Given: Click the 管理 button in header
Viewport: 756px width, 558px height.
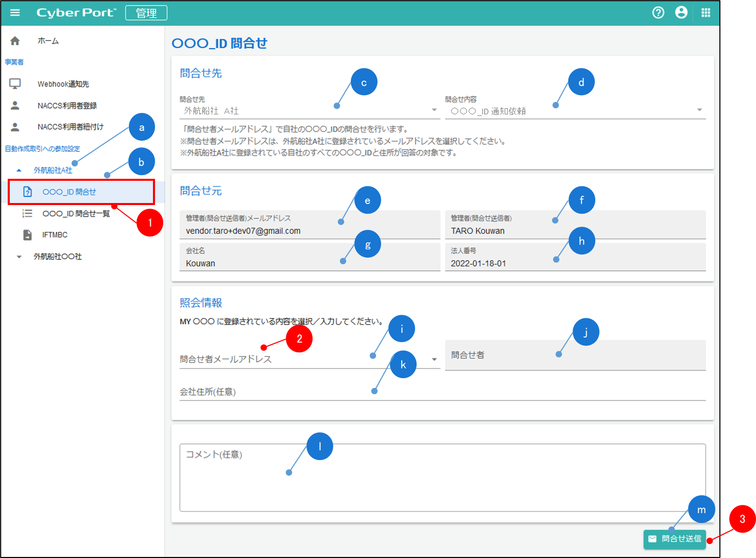Looking at the screenshot, I should tap(146, 13).
